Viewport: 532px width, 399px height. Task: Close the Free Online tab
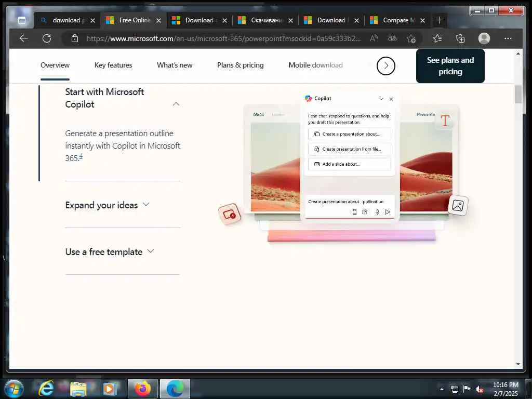pyautogui.click(x=158, y=21)
